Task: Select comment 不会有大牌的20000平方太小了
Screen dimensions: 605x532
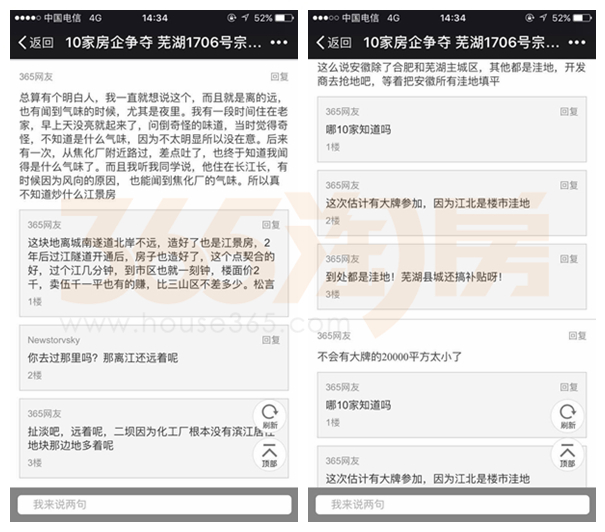Action: [x=389, y=356]
